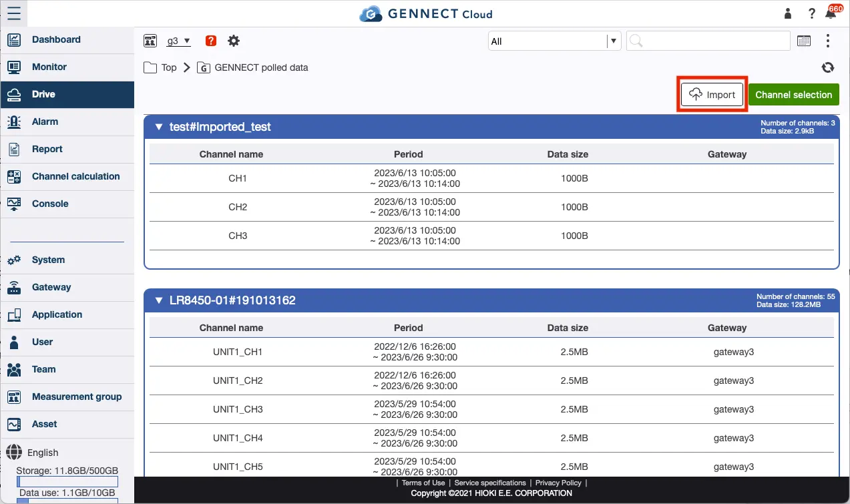Refresh the data list with the reload icon
This screenshot has width=850, height=504.
[x=827, y=67]
